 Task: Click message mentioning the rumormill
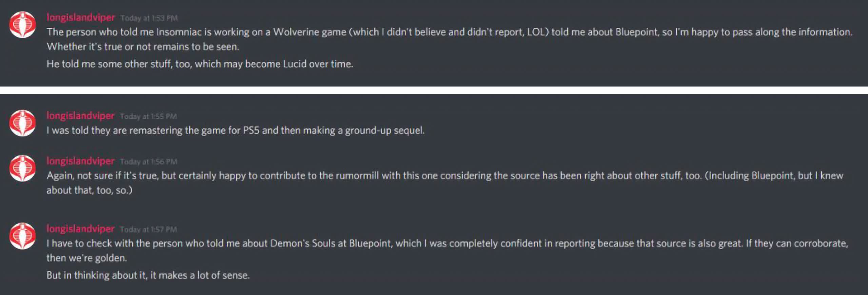tap(445, 183)
